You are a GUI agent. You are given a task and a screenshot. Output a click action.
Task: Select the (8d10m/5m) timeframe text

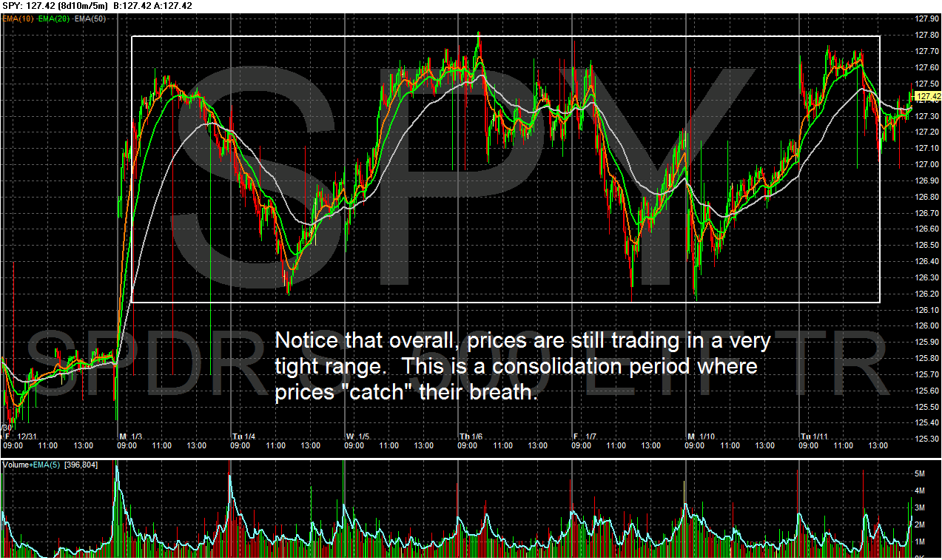click(82, 5)
